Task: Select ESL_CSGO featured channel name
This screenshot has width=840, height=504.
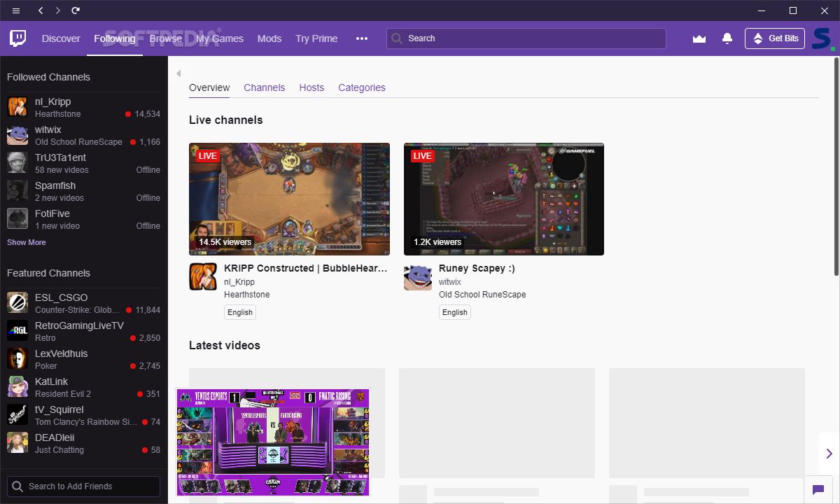Action: click(x=62, y=297)
